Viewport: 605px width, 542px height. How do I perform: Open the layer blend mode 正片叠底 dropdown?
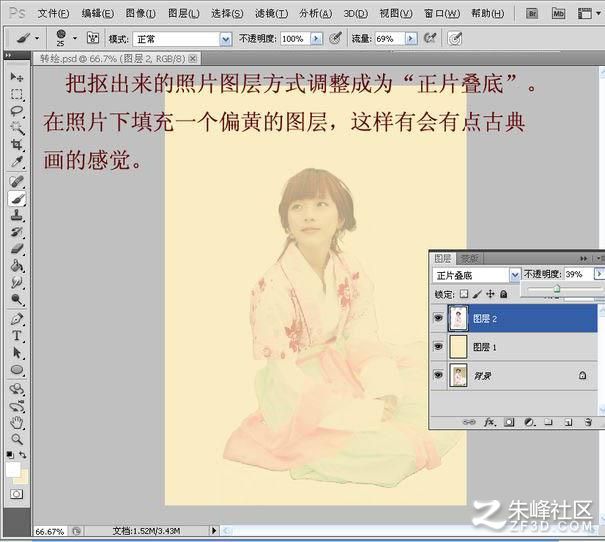(x=515, y=275)
